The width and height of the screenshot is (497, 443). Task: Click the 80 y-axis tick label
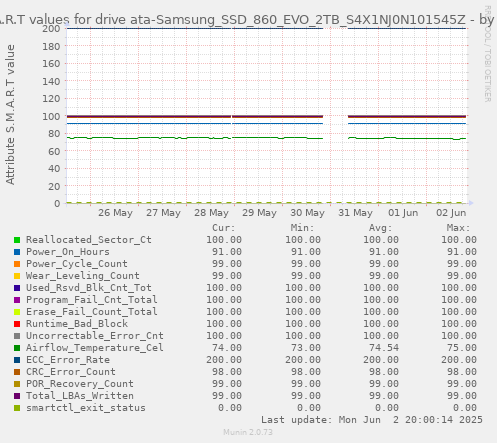coord(54,134)
